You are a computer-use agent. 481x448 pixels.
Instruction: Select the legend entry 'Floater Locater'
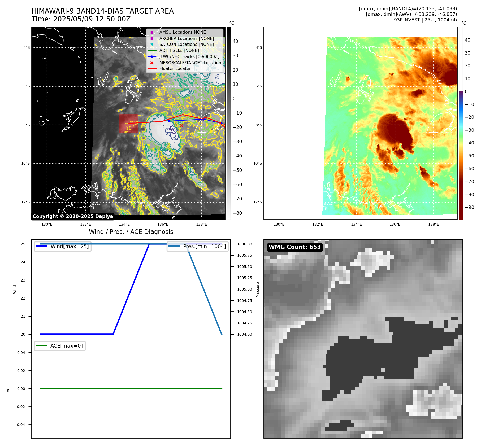pyautogui.click(x=175, y=69)
